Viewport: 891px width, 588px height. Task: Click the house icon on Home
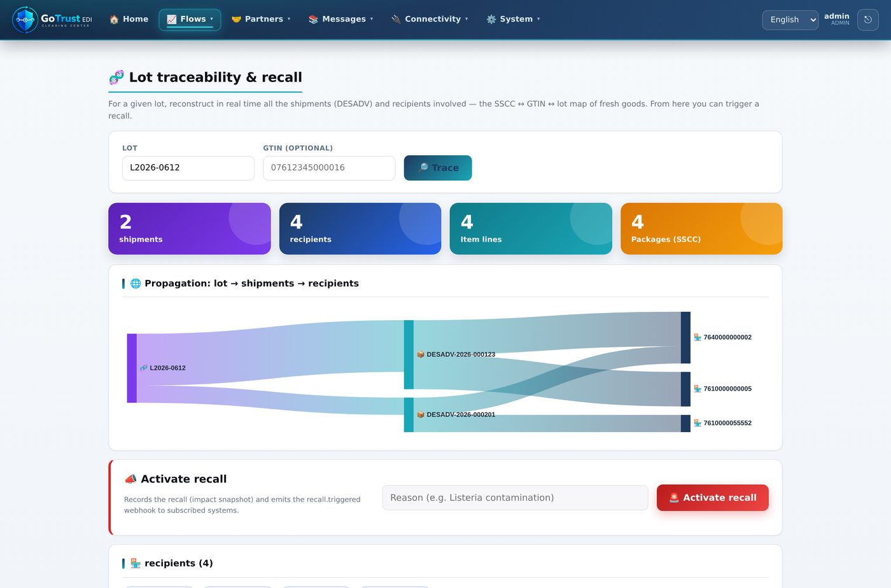pyautogui.click(x=114, y=19)
